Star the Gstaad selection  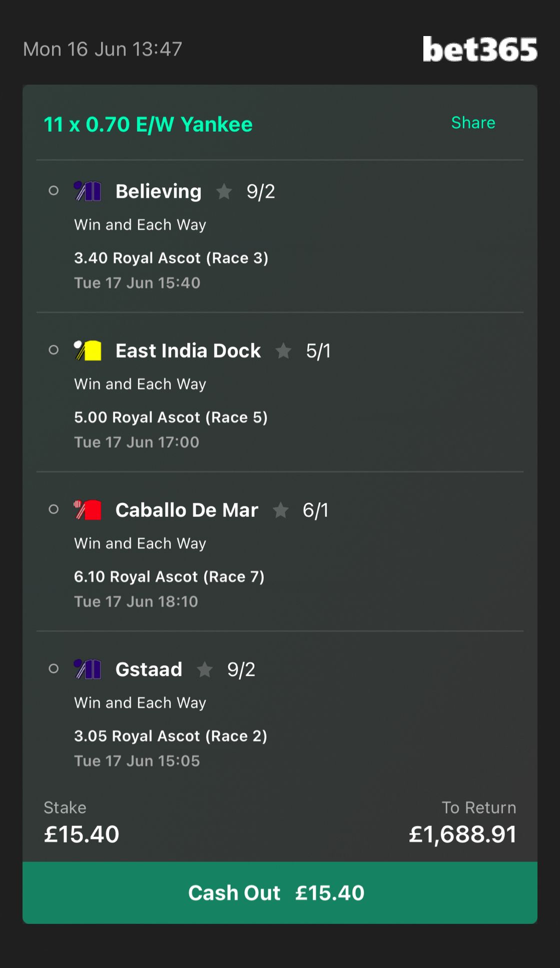(205, 669)
